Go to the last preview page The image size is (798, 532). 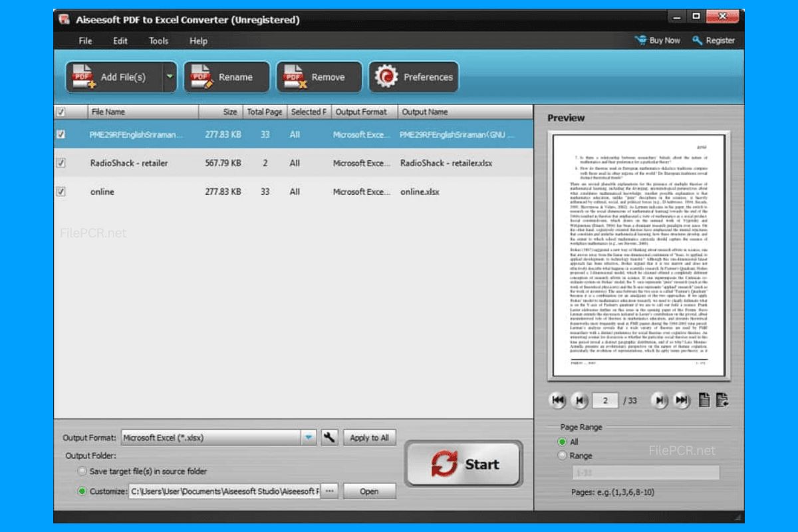click(x=682, y=400)
